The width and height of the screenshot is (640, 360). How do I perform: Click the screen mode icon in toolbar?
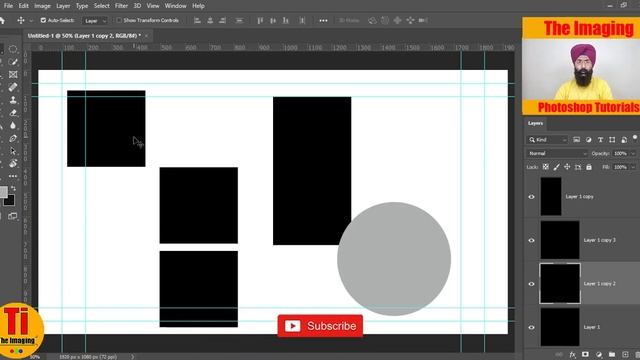tap(13, 216)
